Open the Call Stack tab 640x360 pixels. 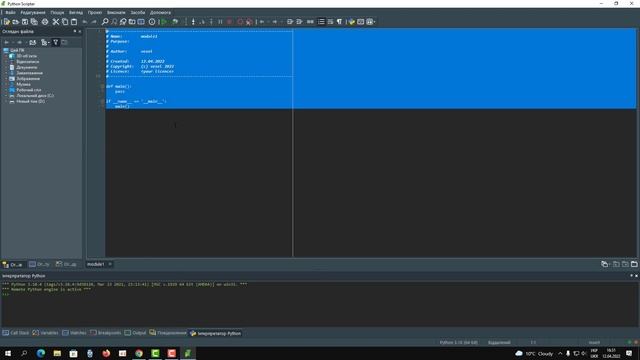(x=16, y=333)
